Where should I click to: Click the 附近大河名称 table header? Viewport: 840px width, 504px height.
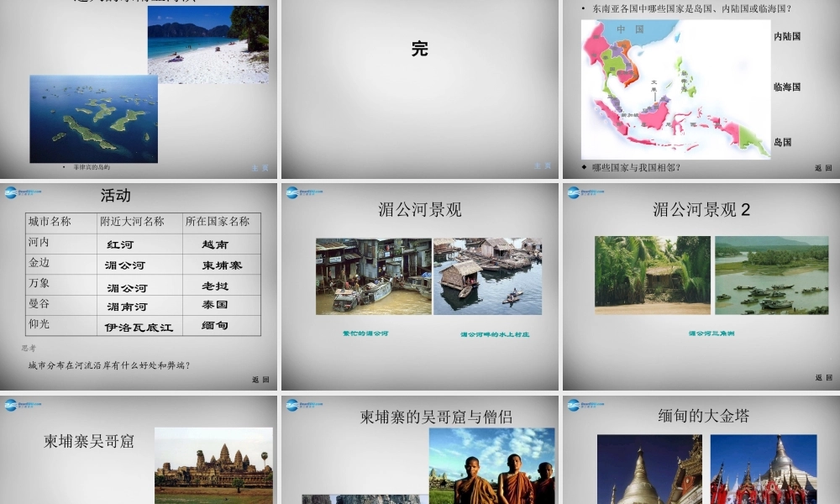pyautogui.click(x=132, y=221)
